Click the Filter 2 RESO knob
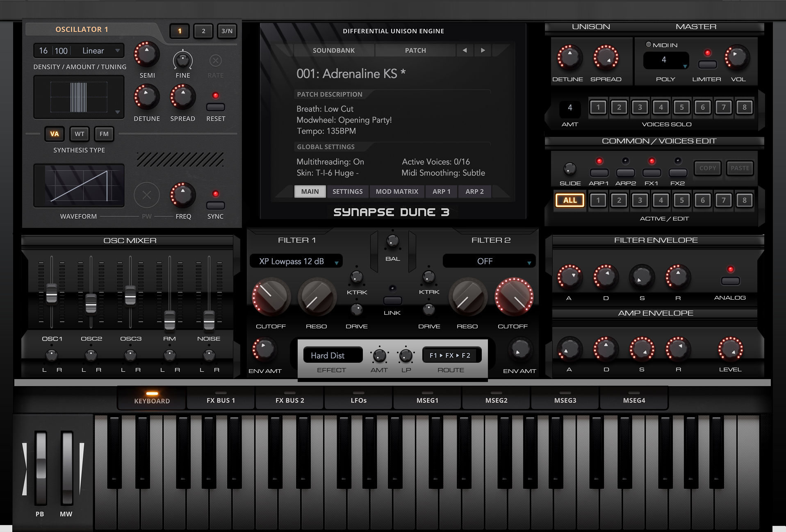This screenshot has height=532, width=786. click(468, 297)
